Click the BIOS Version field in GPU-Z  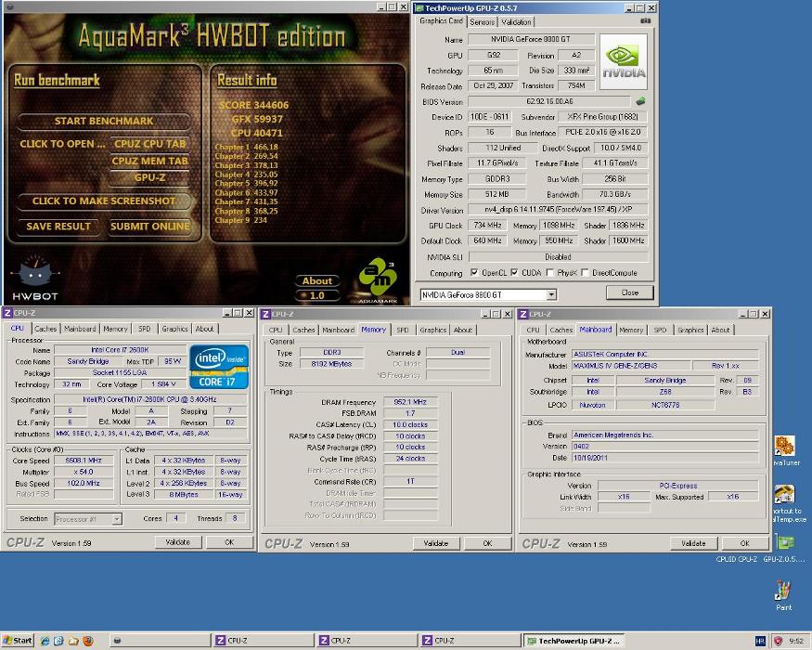pyautogui.click(x=549, y=101)
